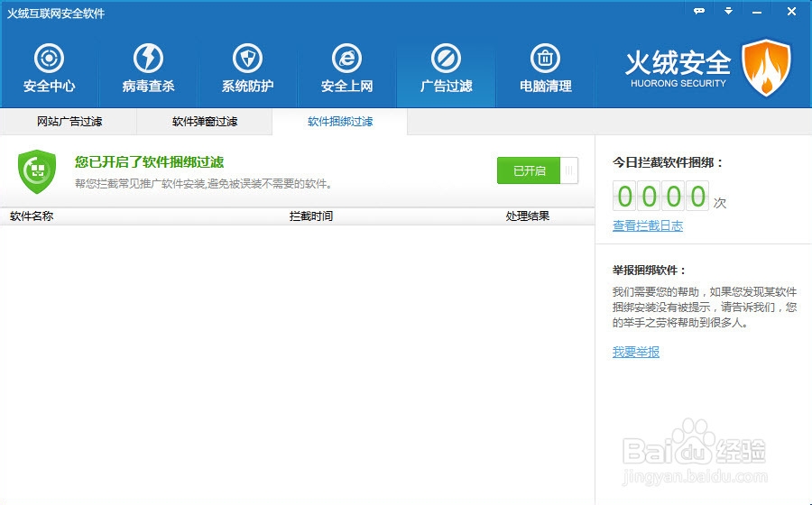Toggle the 已开启 bundle filter switch
The height and width of the screenshot is (505, 812).
click(x=538, y=170)
